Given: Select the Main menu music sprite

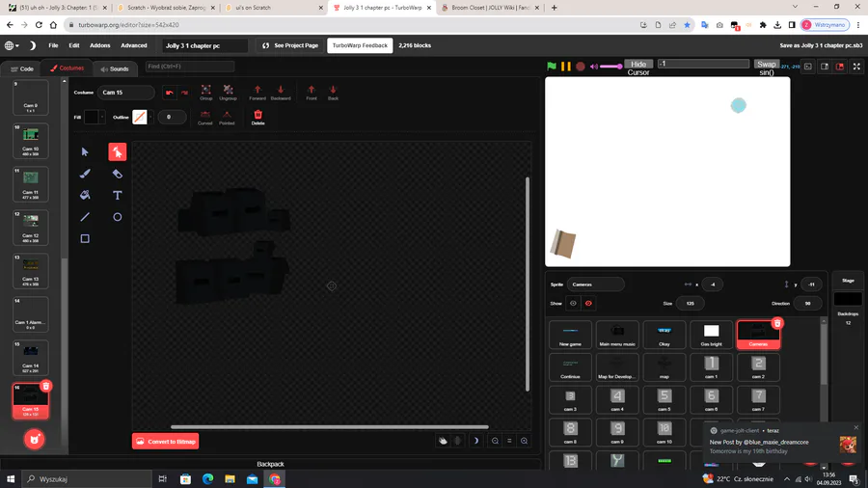Looking at the screenshot, I should pos(617,335).
